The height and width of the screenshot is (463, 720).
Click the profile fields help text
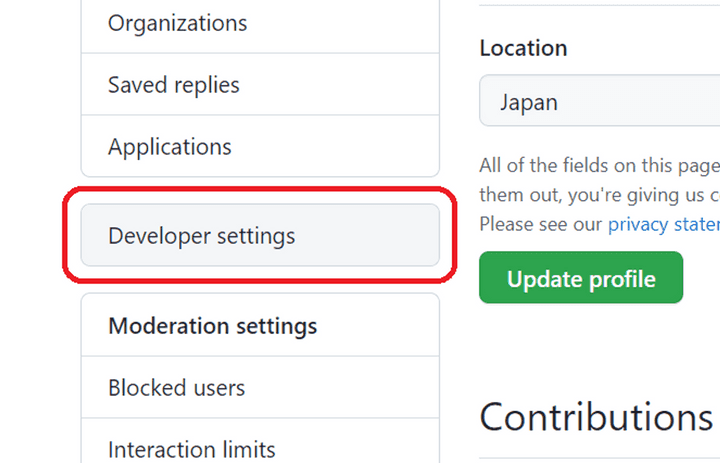point(599,194)
